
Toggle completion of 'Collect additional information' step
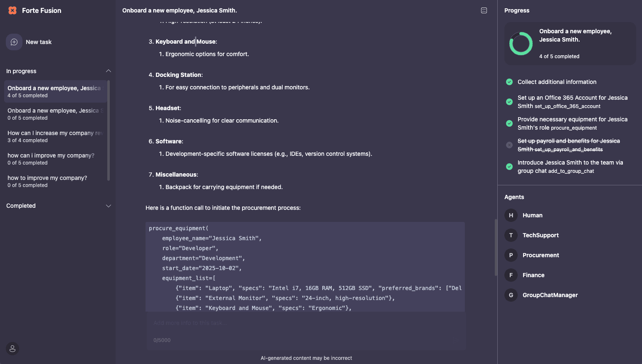509,82
